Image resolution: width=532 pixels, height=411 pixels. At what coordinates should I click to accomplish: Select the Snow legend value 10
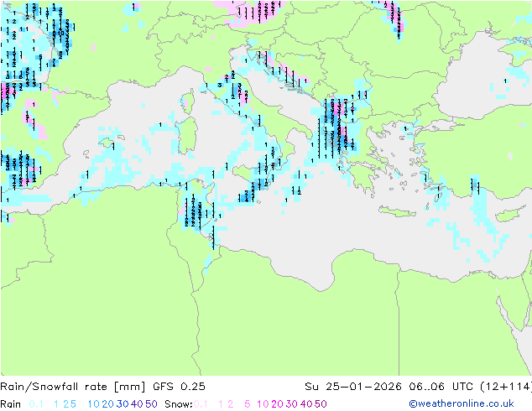tap(263, 404)
